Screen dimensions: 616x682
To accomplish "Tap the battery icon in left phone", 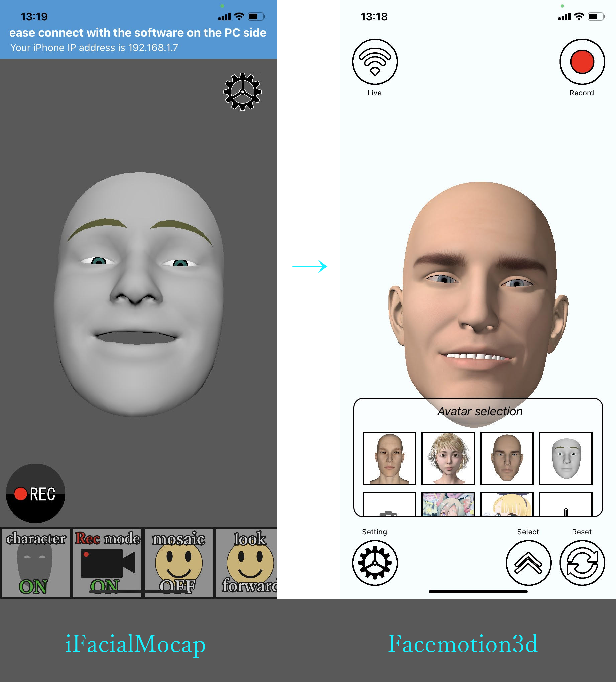I will pos(257,16).
